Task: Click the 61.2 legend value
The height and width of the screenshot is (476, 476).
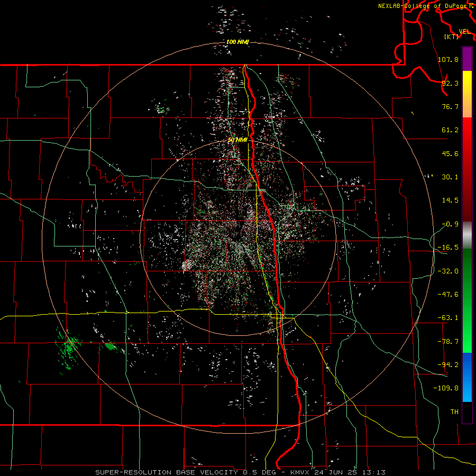Action: tap(450, 130)
